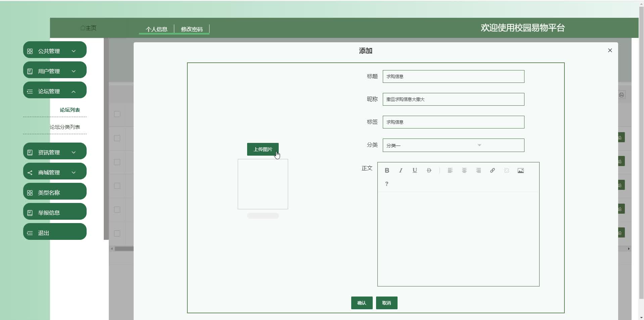
Task: Open the 分类 dropdown list
Action: click(453, 145)
